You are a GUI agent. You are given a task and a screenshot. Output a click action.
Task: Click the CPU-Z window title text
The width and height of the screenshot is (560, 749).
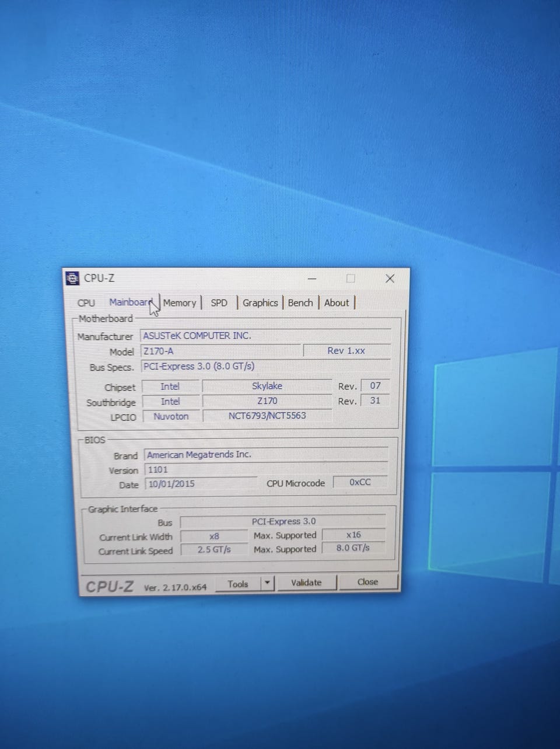[99, 278]
